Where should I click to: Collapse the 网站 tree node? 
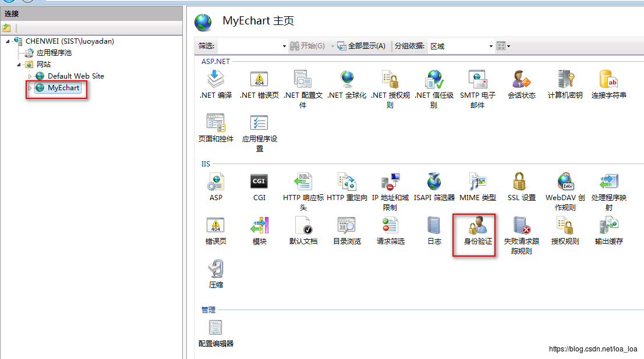[x=19, y=65]
